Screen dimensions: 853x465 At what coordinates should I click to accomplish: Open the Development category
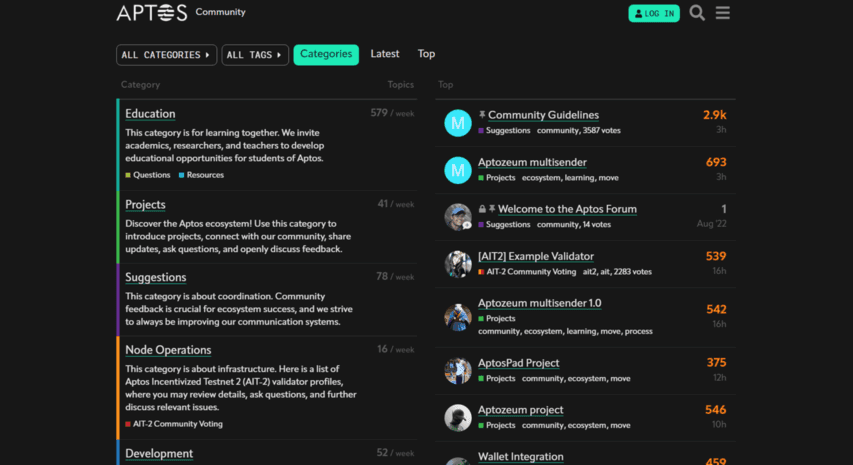tap(159, 454)
